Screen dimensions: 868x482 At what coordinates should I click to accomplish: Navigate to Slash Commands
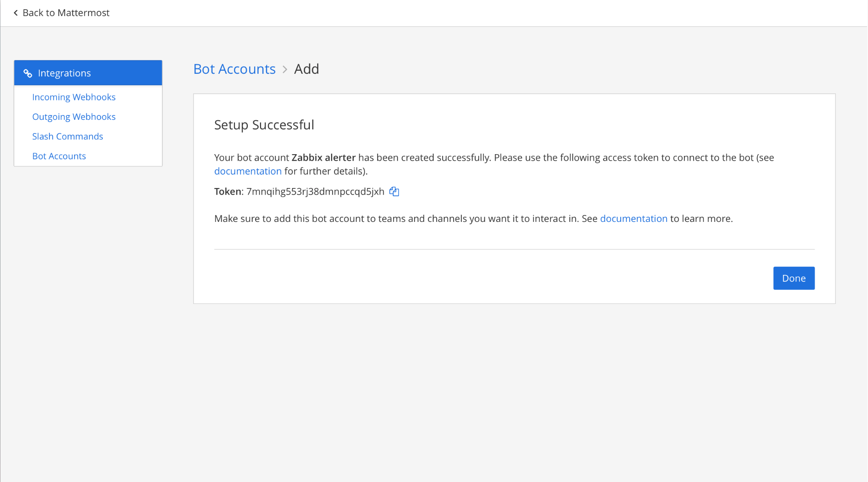point(68,136)
